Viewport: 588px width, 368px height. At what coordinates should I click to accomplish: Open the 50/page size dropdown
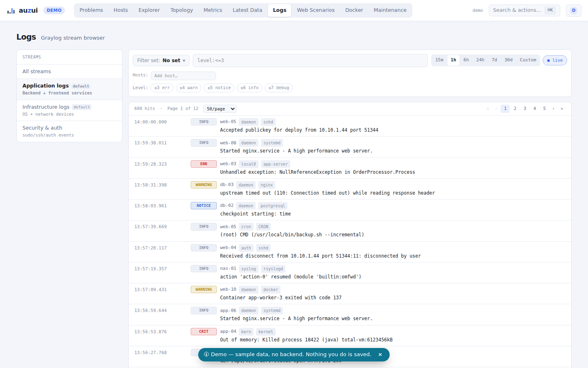pos(220,109)
